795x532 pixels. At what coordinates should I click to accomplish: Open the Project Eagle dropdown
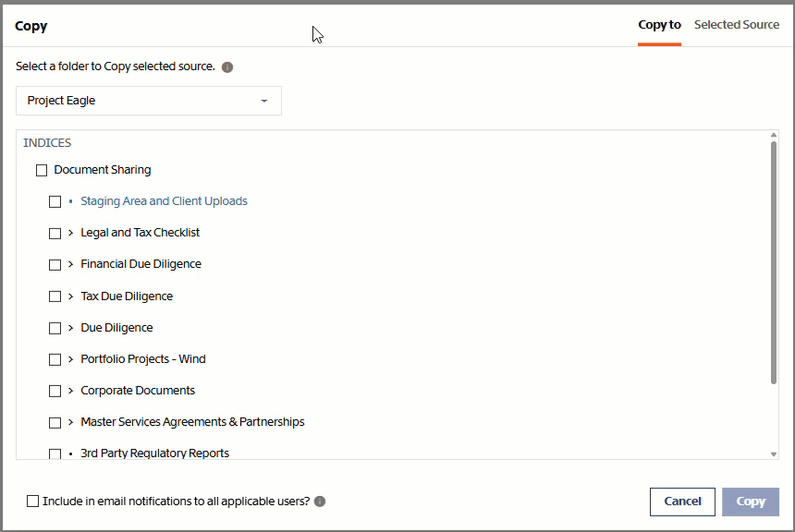click(x=149, y=101)
